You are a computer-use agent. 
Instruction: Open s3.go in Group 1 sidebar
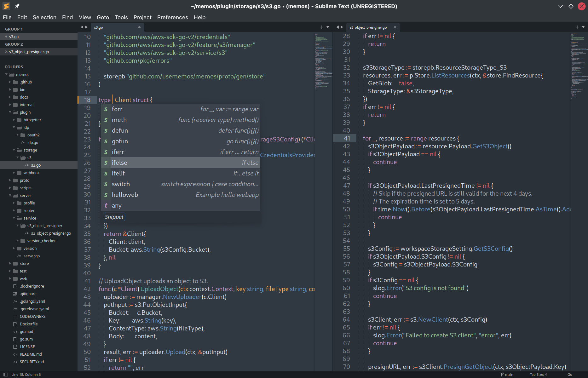coord(39,37)
